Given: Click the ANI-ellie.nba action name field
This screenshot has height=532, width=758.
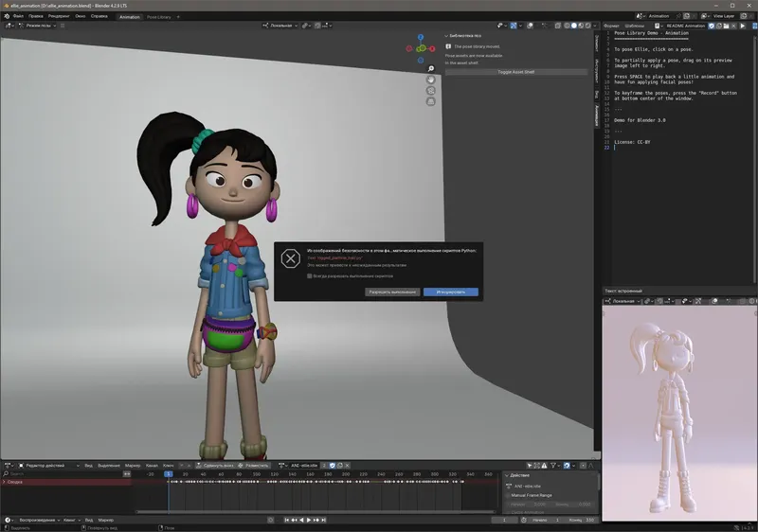Looking at the screenshot, I should [x=306, y=466].
